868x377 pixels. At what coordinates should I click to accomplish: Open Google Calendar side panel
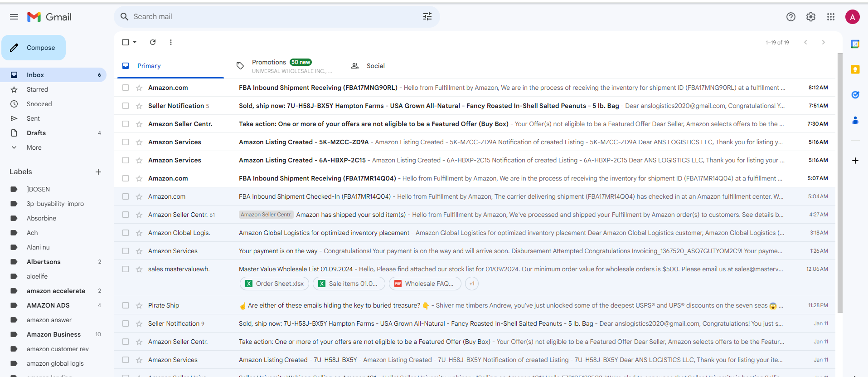[855, 44]
